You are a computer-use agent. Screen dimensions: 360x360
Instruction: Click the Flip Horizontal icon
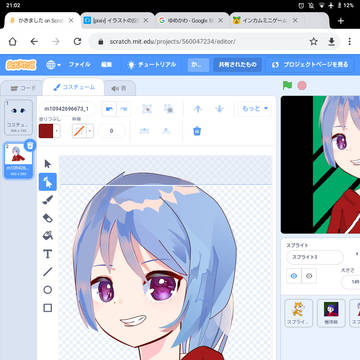pyautogui.click(x=144, y=131)
